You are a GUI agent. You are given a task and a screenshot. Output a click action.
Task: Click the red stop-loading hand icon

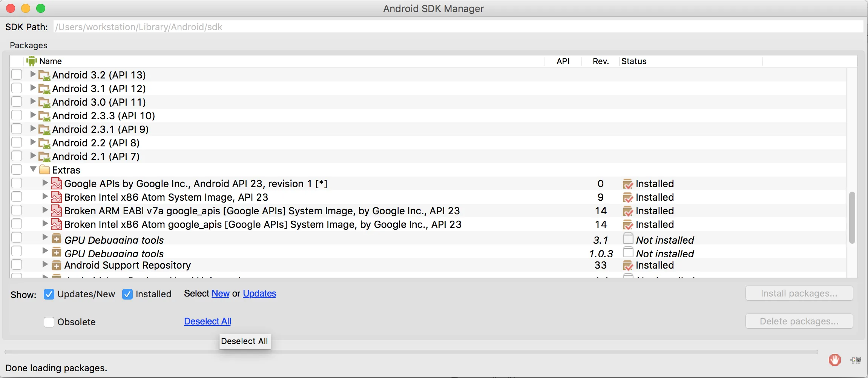pos(834,360)
